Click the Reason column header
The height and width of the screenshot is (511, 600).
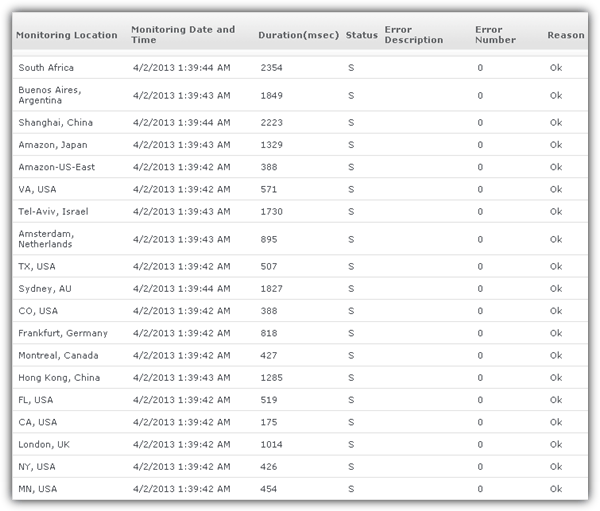(566, 35)
